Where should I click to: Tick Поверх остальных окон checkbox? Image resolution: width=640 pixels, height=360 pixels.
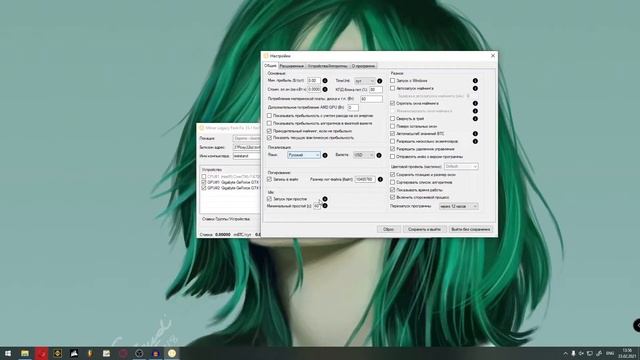point(392,126)
